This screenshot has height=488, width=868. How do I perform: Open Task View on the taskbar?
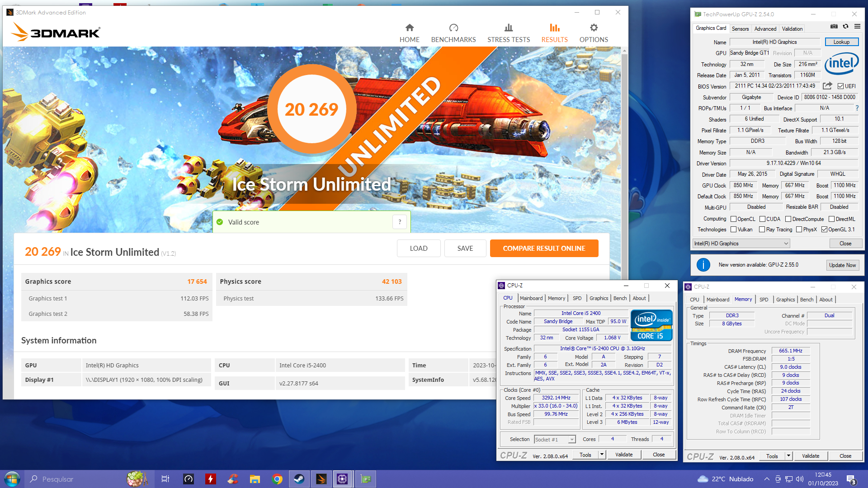pyautogui.click(x=165, y=479)
